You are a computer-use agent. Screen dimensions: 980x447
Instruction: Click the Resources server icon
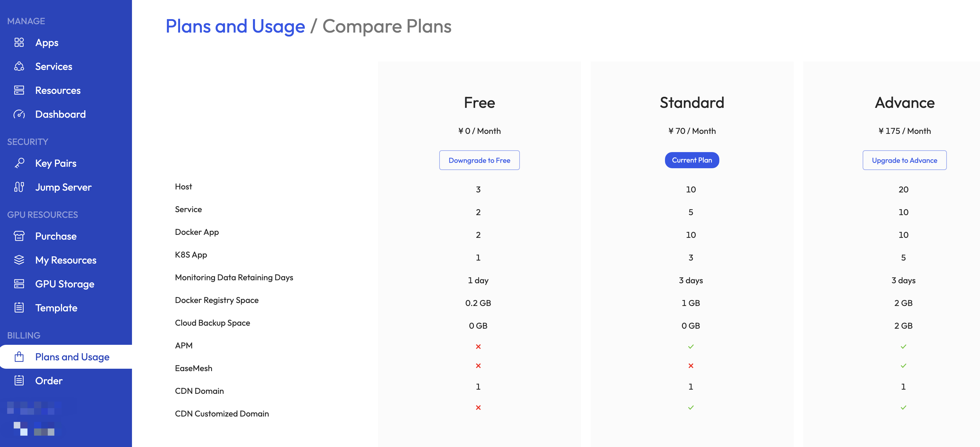(x=19, y=90)
